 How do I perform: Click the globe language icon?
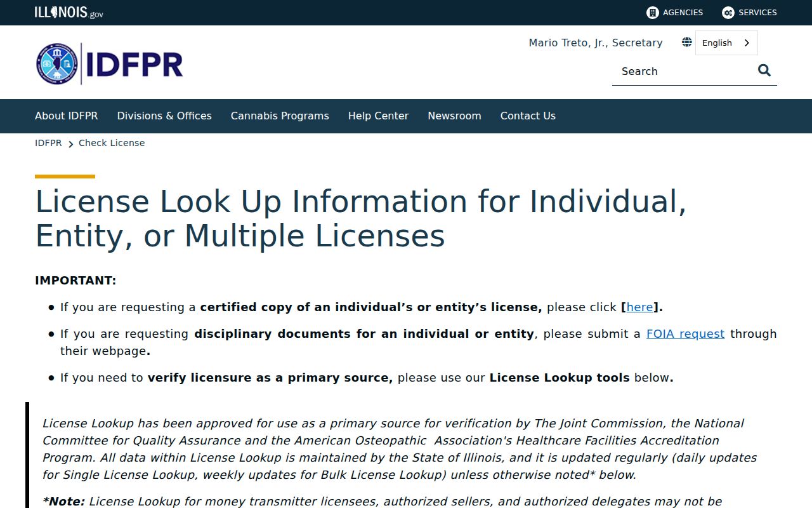point(687,43)
